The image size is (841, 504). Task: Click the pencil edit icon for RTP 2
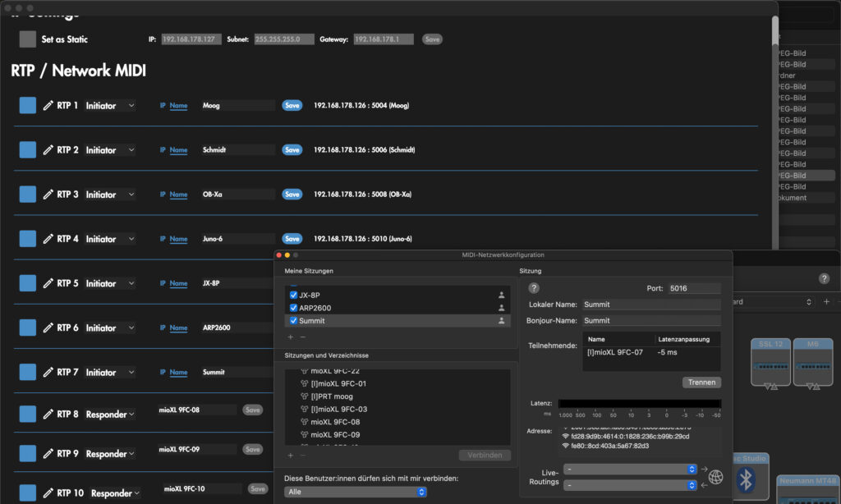pyautogui.click(x=48, y=150)
